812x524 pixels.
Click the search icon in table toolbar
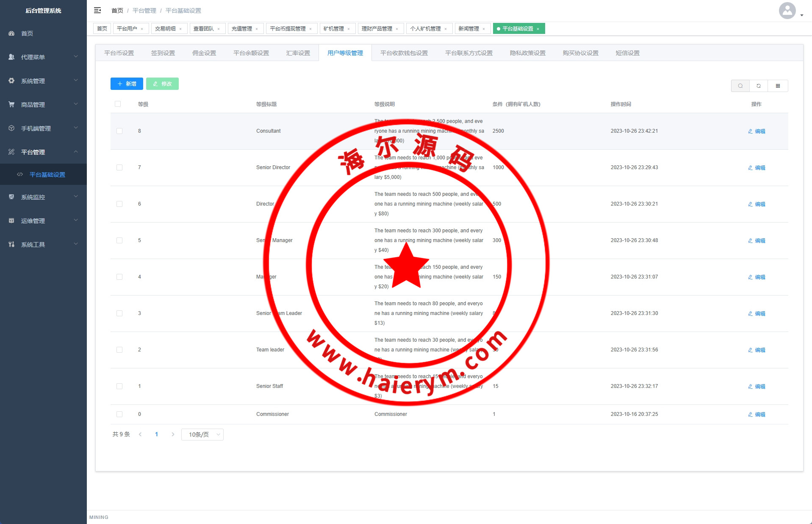(740, 86)
